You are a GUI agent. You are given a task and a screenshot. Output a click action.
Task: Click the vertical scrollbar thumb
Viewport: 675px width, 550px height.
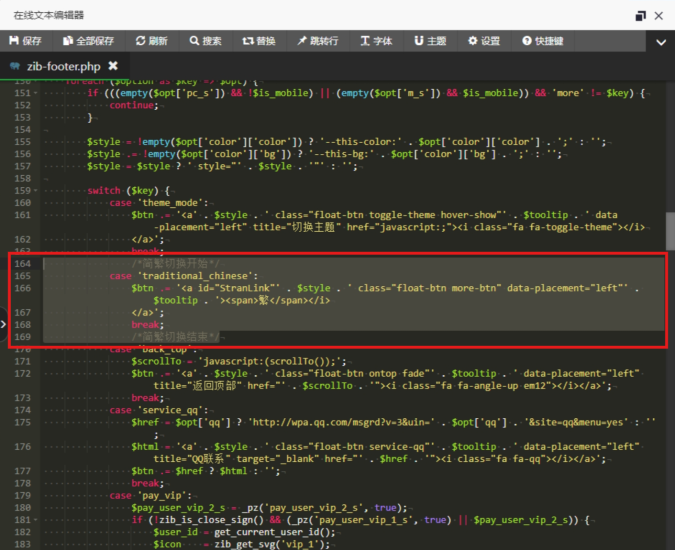coord(670,230)
